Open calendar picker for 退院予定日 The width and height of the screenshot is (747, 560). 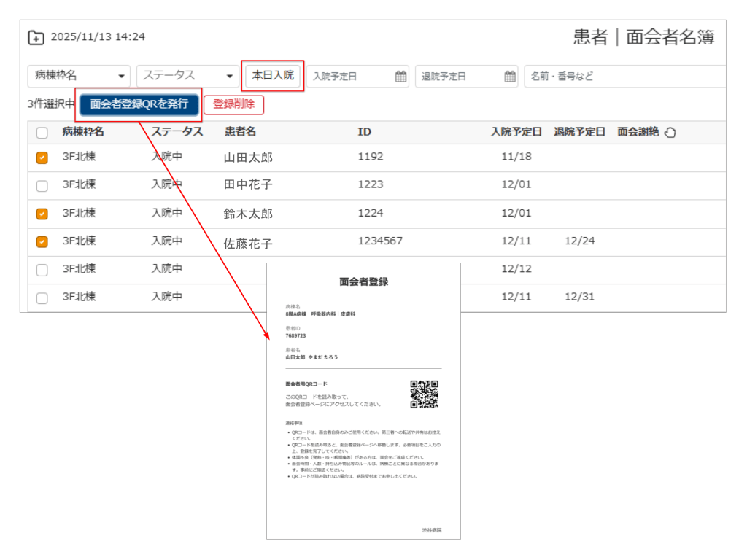click(x=510, y=77)
